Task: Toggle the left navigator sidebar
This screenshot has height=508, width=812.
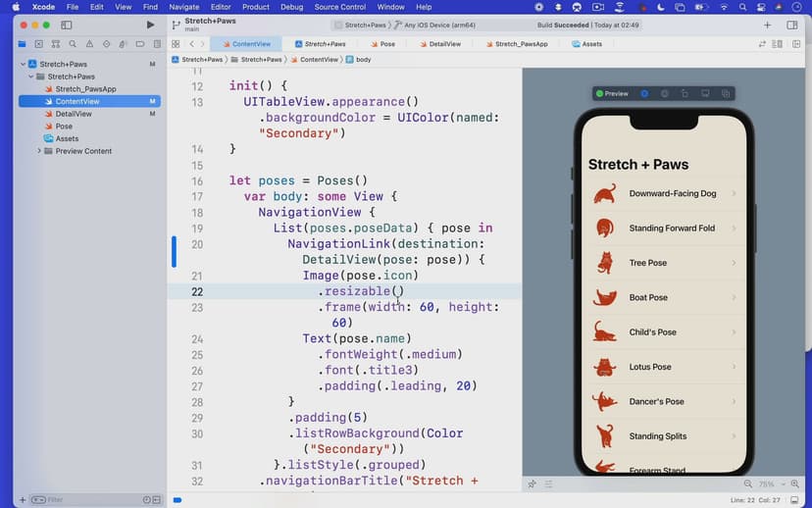Action: [x=66, y=25]
